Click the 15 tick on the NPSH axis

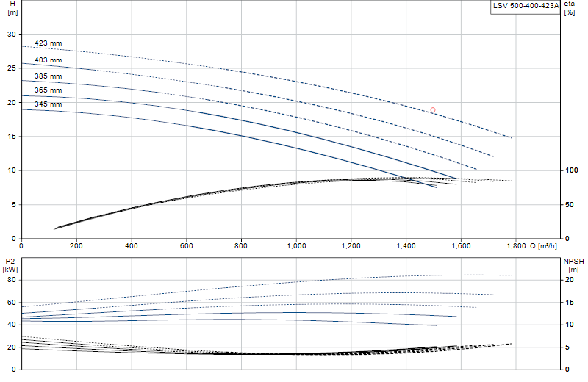click(x=569, y=302)
